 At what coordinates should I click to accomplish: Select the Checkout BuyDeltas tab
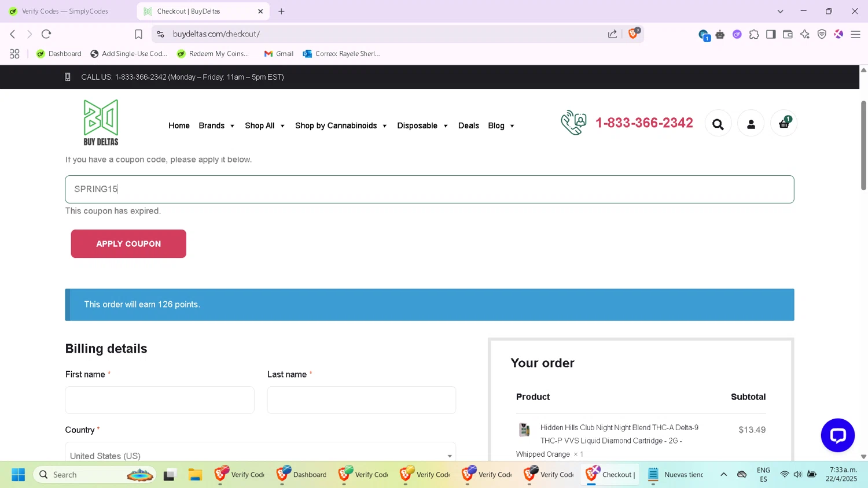[197, 11]
